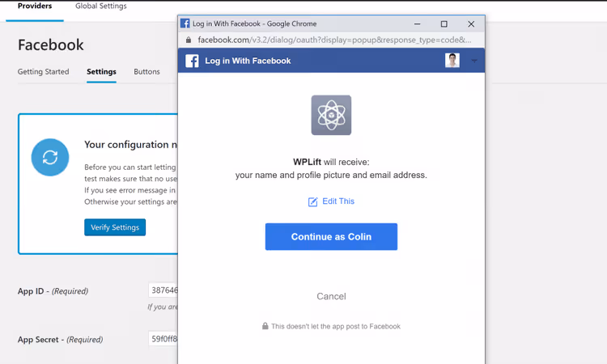Click the 'App Secret - (Required)' label
Viewport: 607px width, 364px height.
(x=60, y=339)
